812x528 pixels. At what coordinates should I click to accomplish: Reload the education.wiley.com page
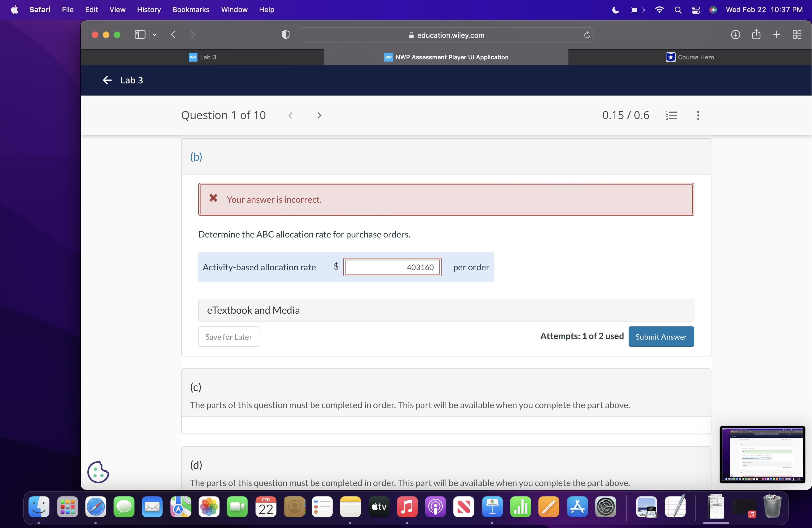click(586, 35)
